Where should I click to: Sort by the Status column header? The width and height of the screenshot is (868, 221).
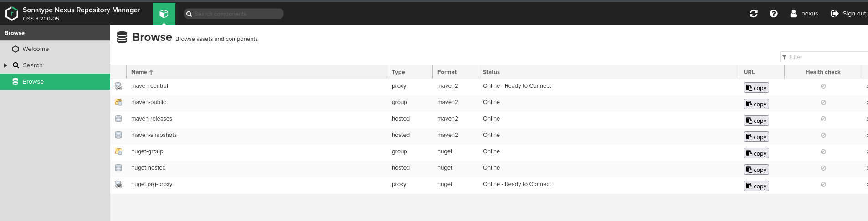point(609,72)
